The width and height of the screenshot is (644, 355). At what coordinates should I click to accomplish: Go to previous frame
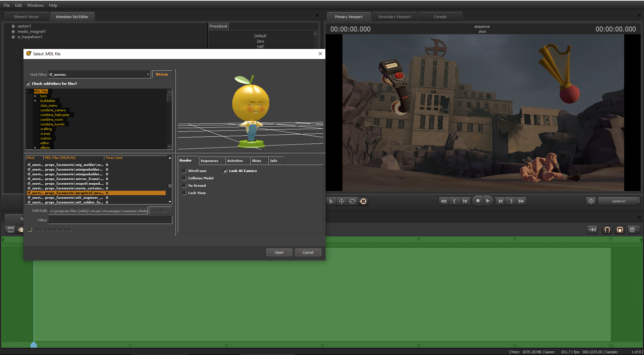pyautogui.click(x=465, y=201)
